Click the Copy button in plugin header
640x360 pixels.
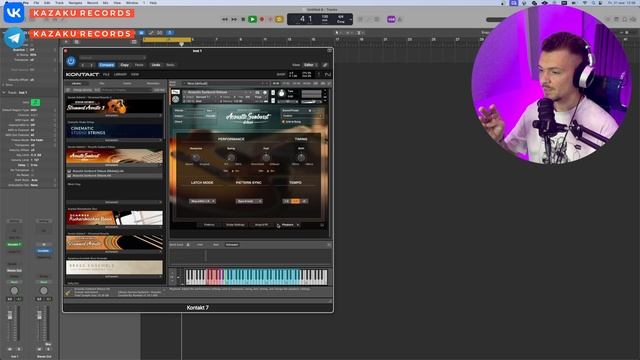click(124, 65)
